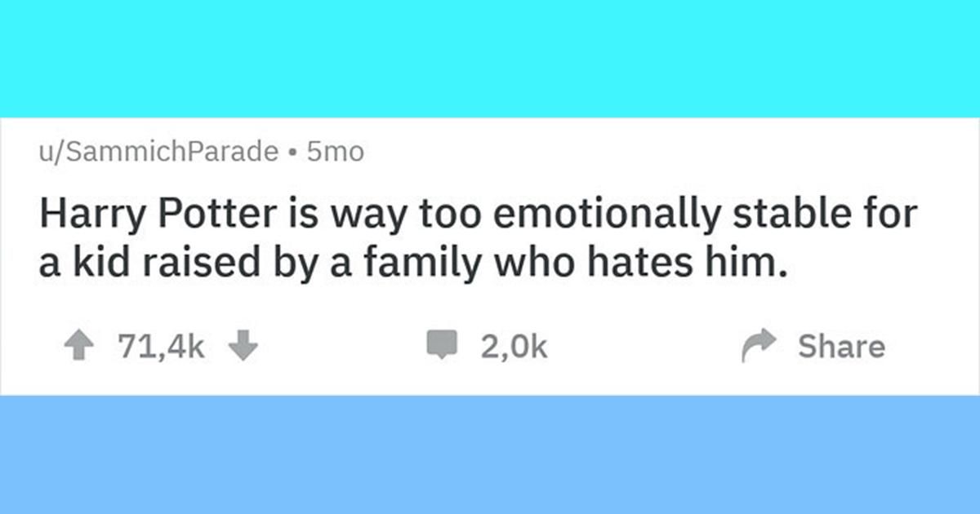The image size is (980, 514).
Task: Click the Share label
Action: pyautogui.click(x=841, y=347)
